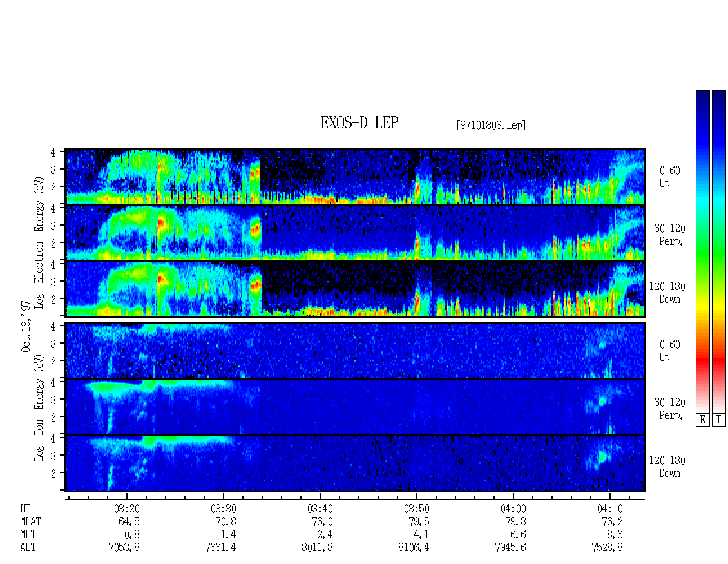Click the Log Ion Energy (eV) axis label
This screenshot has width=728, height=564.
click(39, 407)
